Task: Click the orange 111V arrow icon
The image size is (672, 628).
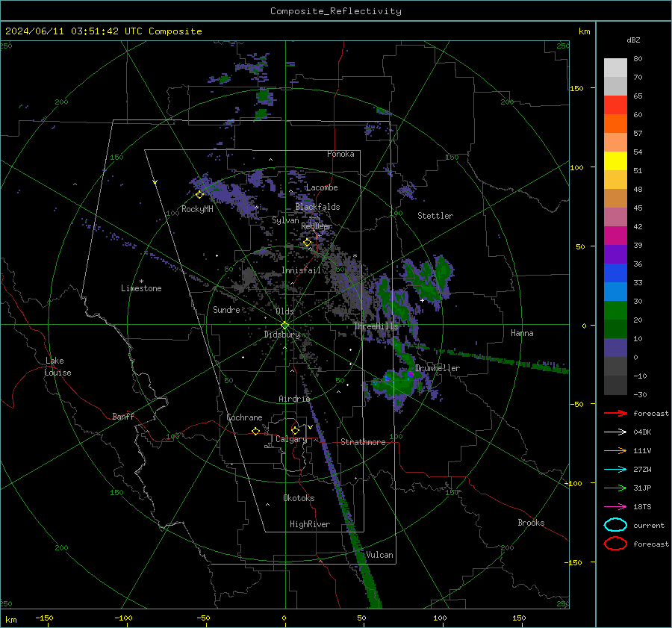Action: pos(615,450)
